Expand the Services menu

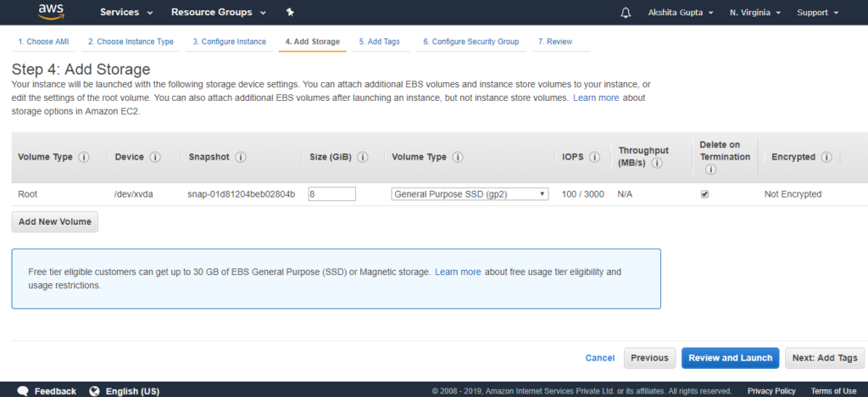[x=126, y=12]
